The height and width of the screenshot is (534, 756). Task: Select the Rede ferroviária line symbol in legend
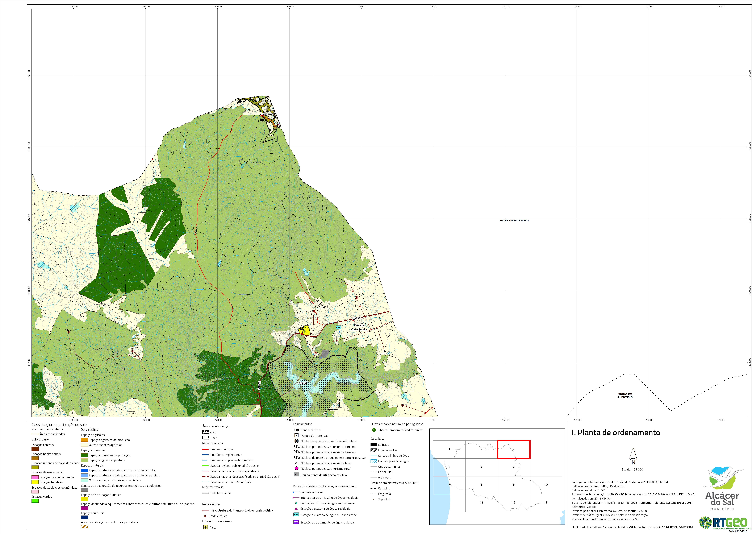pyautogui.click(x=205, y=493)
